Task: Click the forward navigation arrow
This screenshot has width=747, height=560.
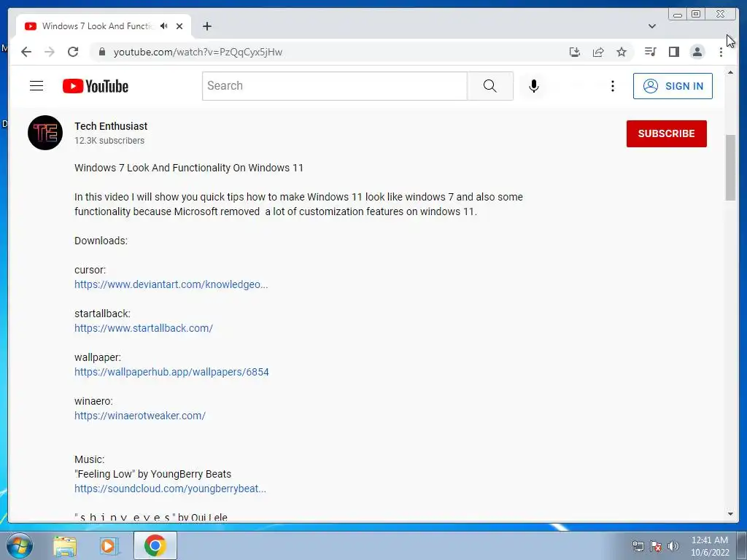Action: pos(50,52)
